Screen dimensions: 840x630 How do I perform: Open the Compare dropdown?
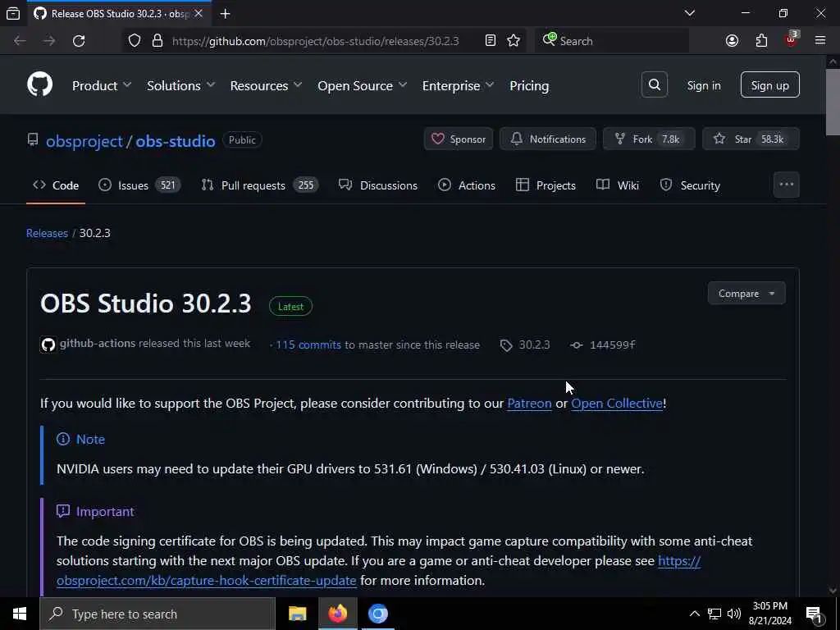point(746,294)
